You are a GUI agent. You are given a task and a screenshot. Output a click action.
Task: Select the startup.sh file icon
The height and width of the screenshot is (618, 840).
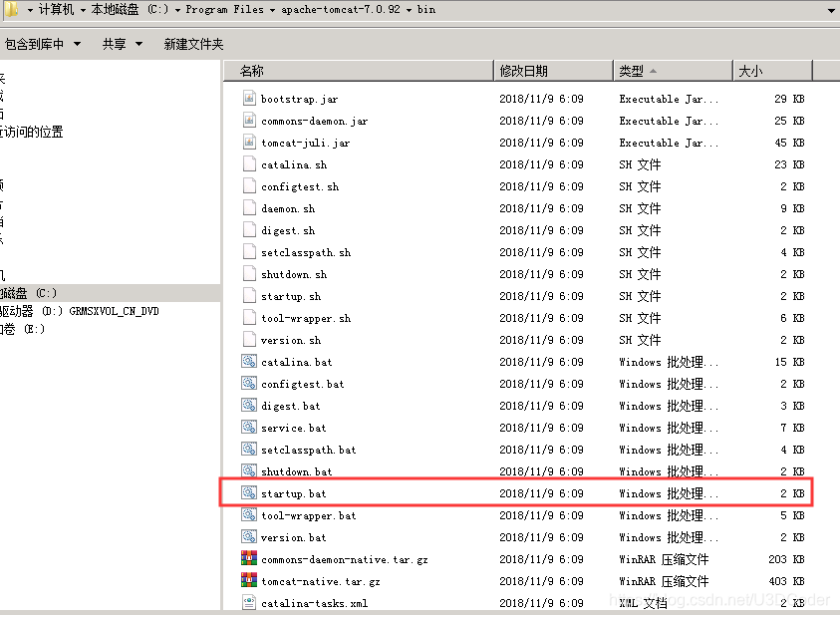[x=249, y=296]
